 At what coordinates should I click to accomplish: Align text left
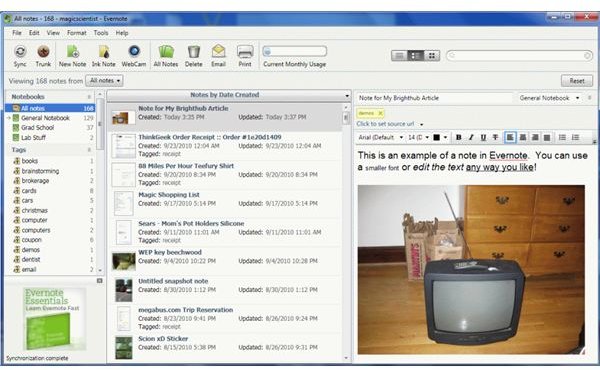tap(510, 137)
